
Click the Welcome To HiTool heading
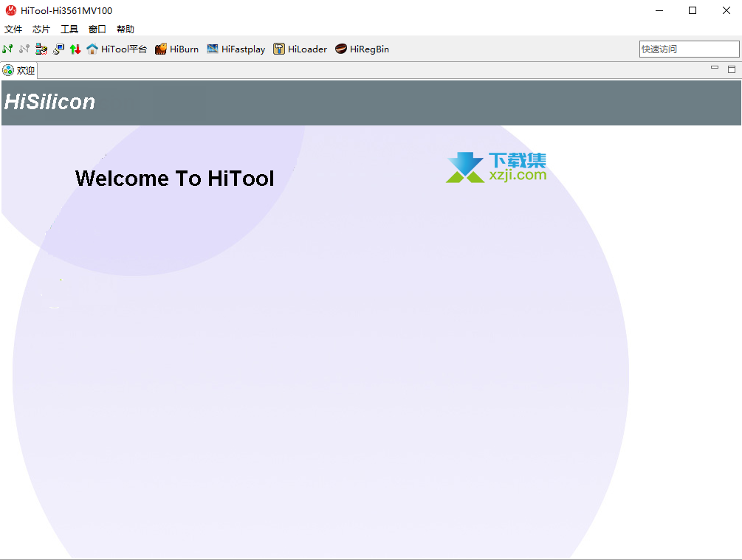[x=175, y=179]
